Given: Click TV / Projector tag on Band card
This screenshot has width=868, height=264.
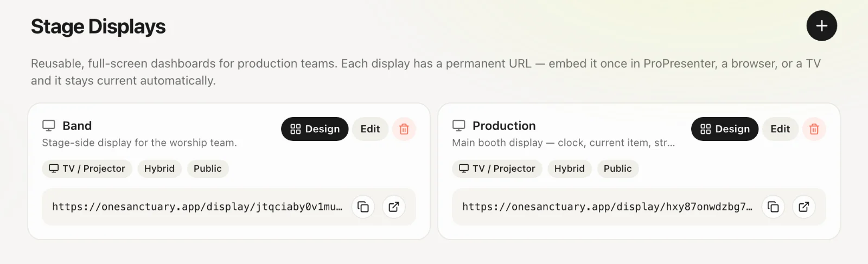Looking at the screenshot, I should [87, 169].
